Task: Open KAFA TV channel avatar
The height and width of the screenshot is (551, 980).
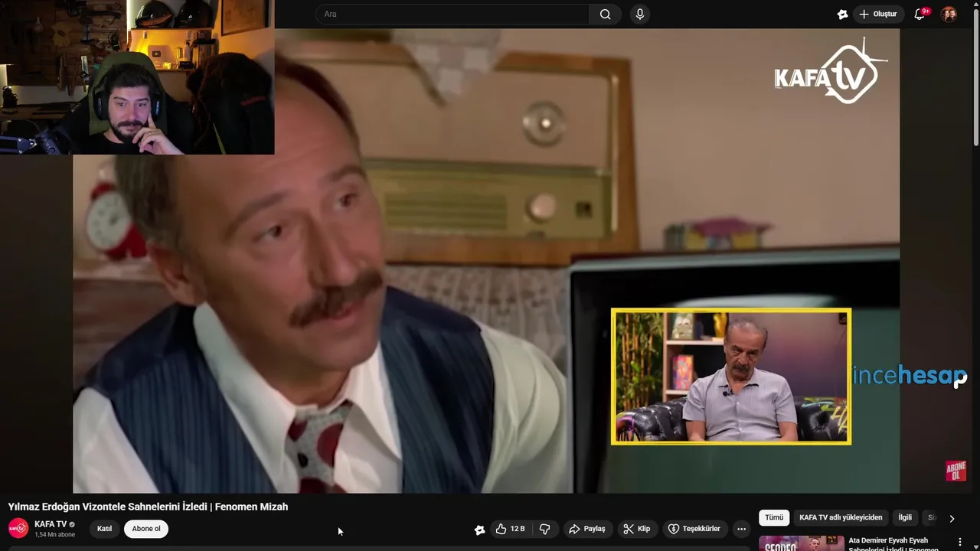Action: [x=18, y=529]
